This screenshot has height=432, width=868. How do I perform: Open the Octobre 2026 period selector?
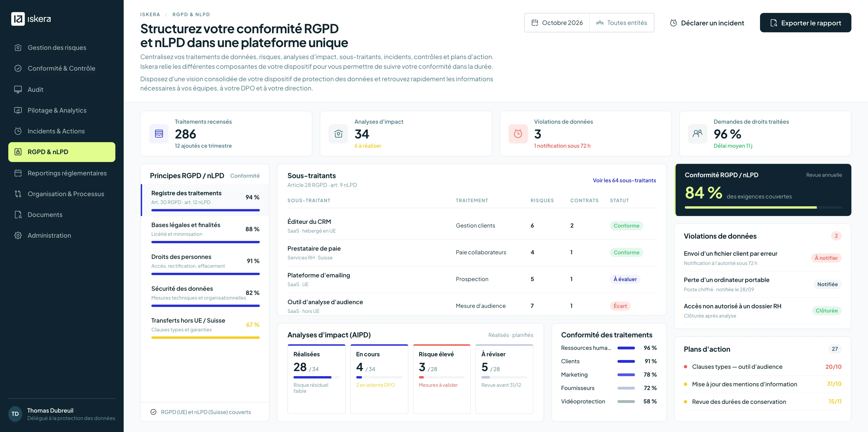[557, 23]
